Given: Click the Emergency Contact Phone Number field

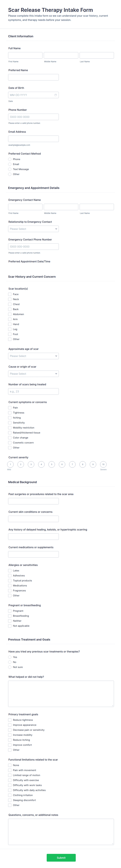Looking at the screenshot, I should coord(33,247).
